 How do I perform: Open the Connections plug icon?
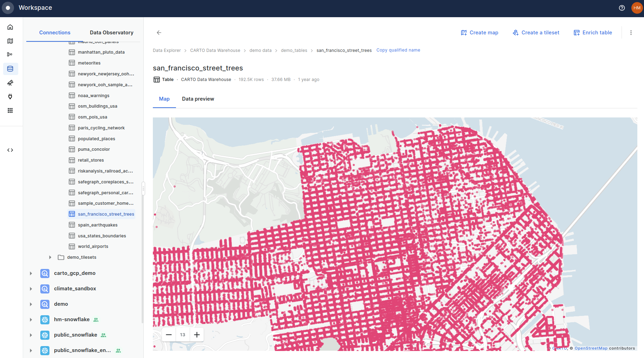tap(10, 96)
